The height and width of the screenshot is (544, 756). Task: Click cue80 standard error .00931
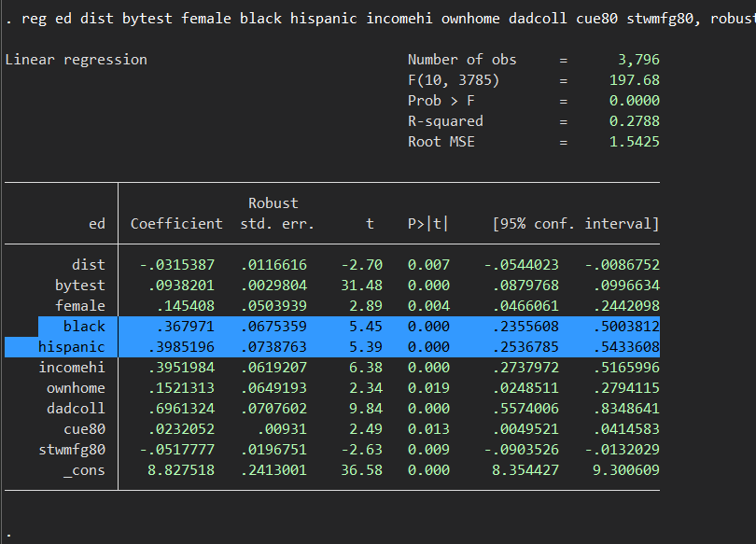[282, 429]
